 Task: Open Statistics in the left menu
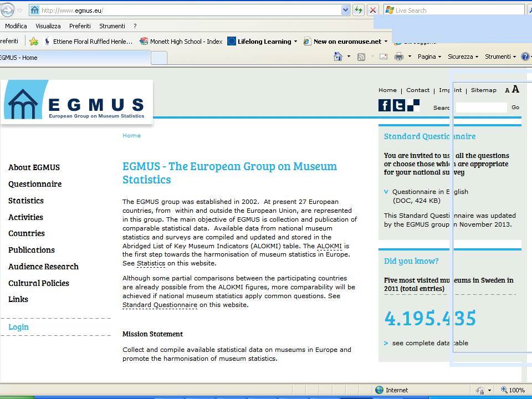click(26, 201)
